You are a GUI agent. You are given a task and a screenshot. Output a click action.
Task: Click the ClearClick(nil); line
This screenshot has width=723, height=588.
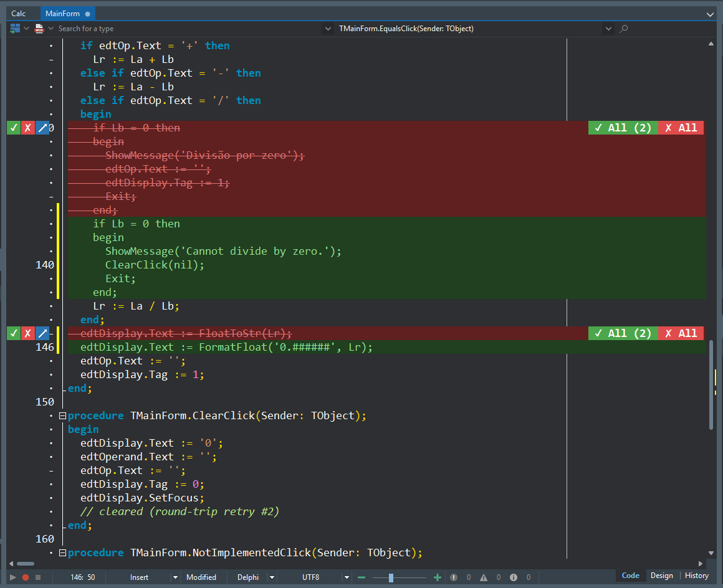click(155, 265)
